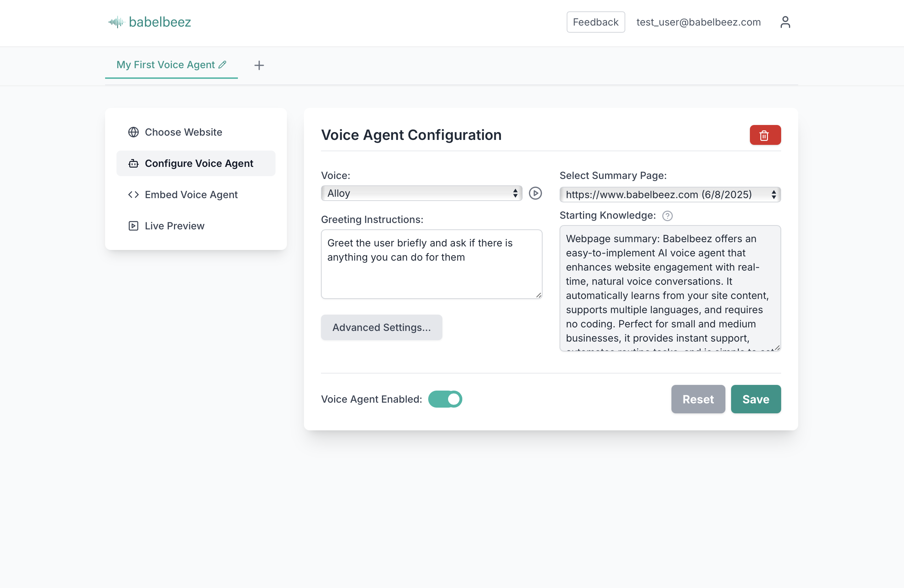Click the Voice Agent Enabled label
904x588 pixels.
click(x=371, y=399)
